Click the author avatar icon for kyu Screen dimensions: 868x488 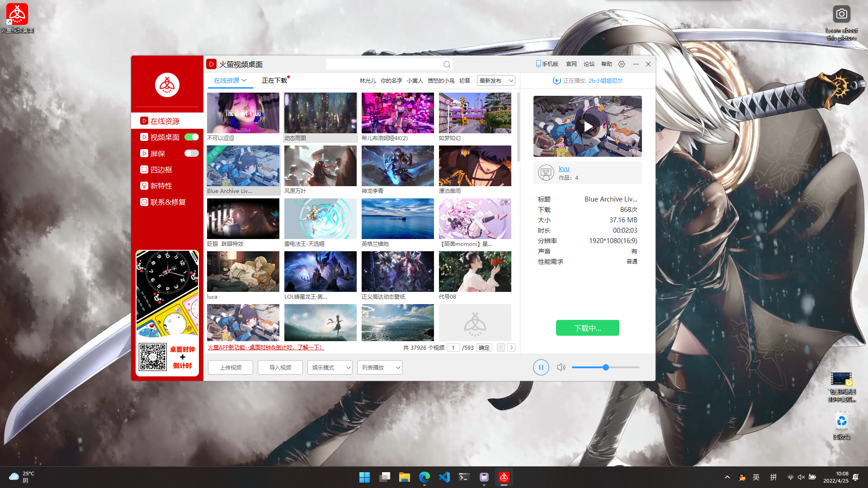tap(546, 173)
